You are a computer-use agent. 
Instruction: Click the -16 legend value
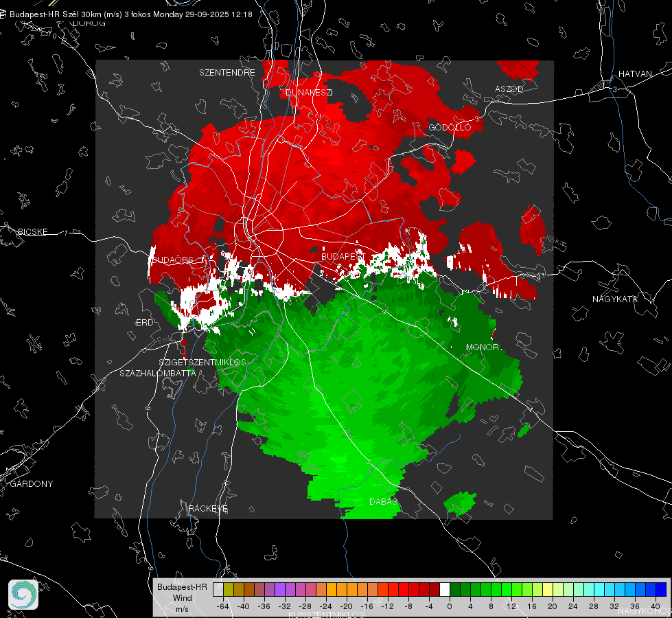click(x=367, y=606)
